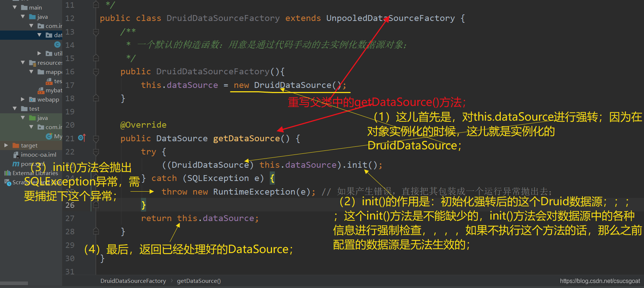Open the tes XML mapper file icon
This screenshot has width=644, height=288.
tap(49, 81)
